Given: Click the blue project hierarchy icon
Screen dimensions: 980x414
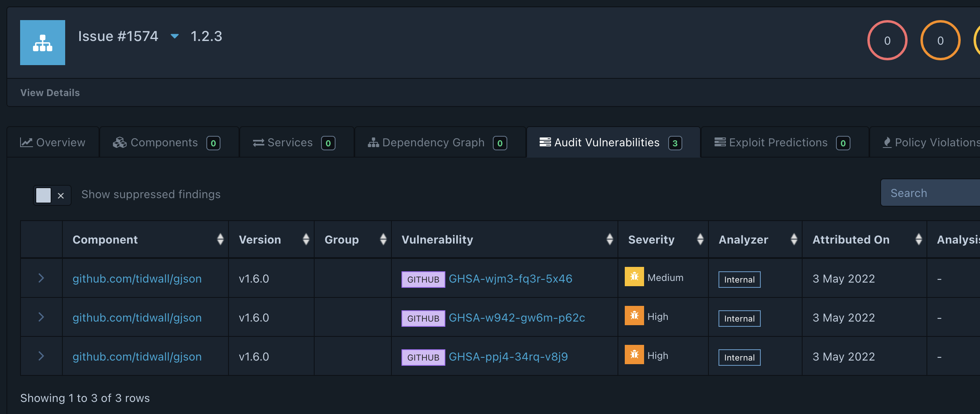Looking at the screenshot, I should click(42, 42).
